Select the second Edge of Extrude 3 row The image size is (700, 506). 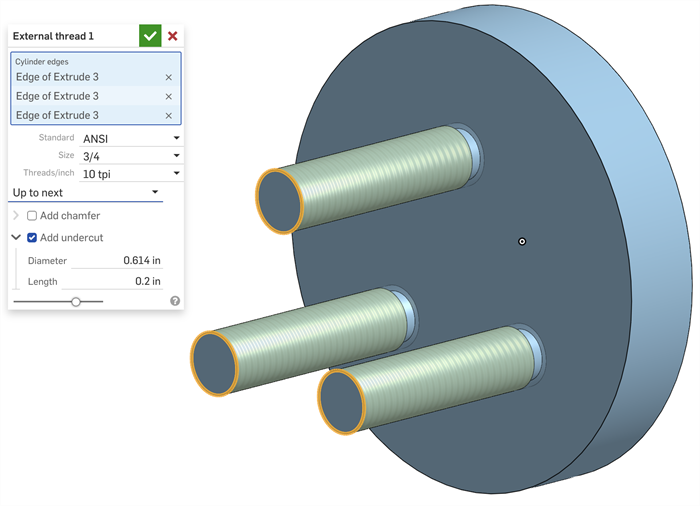tap(96, 96)
